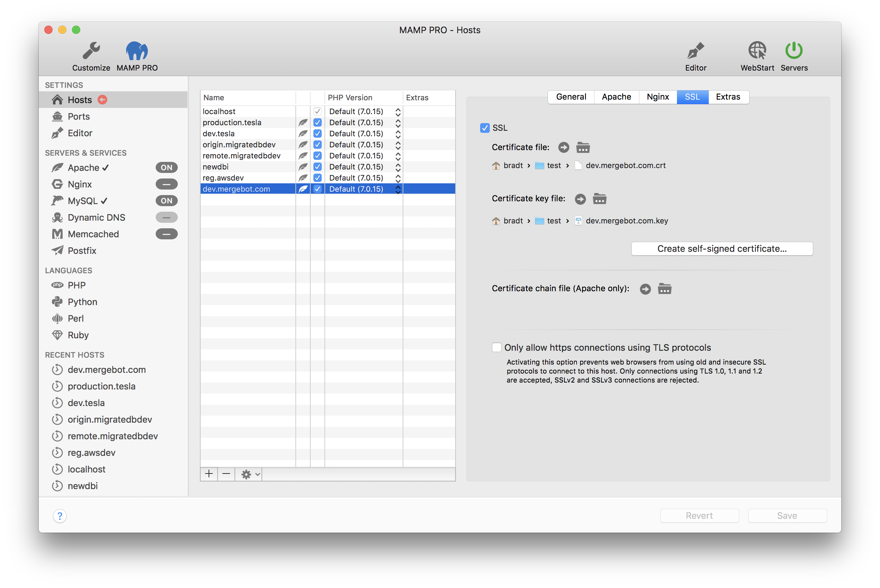Browse for certificate chain file folder icon
The image size is (880, 588).
point(664,289)
